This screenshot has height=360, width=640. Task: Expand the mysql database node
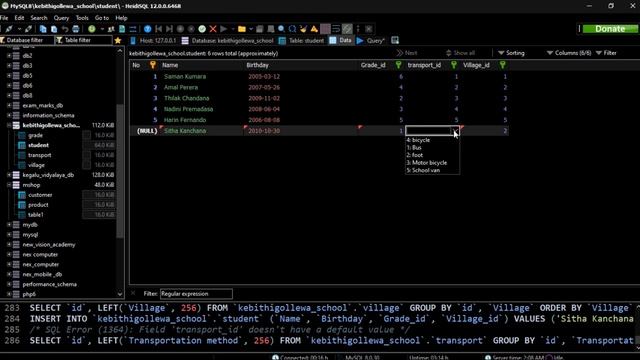[x=9, y=235]
